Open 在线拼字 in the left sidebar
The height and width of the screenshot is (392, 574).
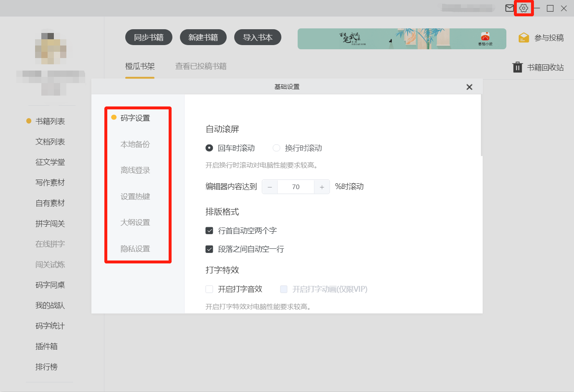click(50, 244)
